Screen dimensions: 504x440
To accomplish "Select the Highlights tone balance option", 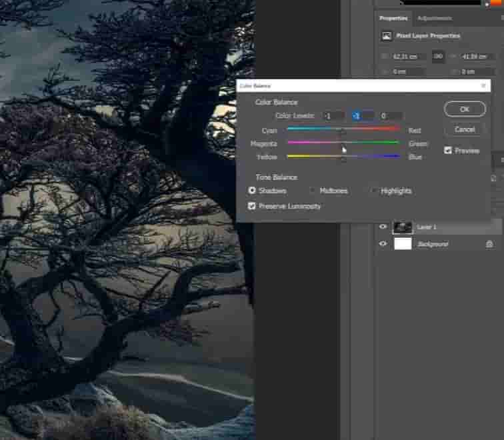I will click(x=373, y=191).
